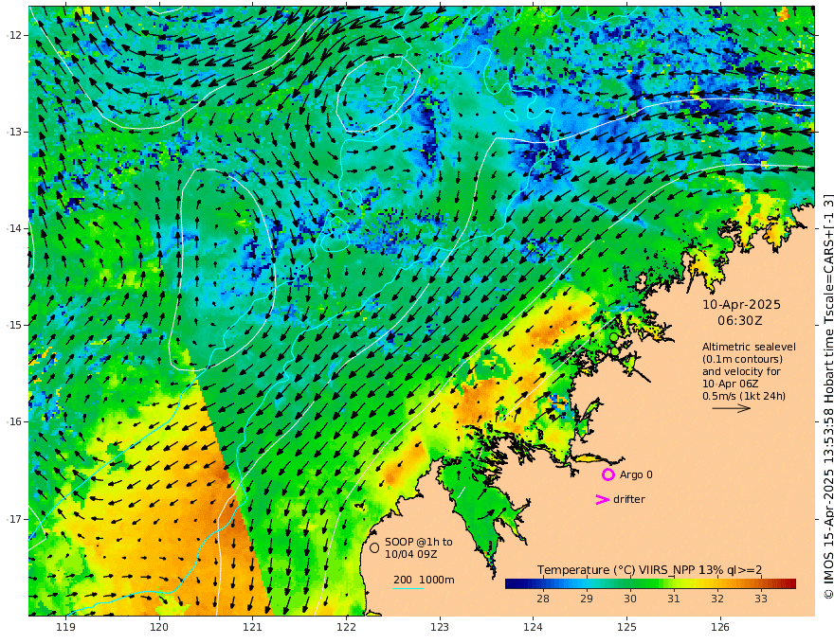The width and height of the screenshot is (834, 644).
Task: Click the "Argo 0" legend label
Action: 636,474
